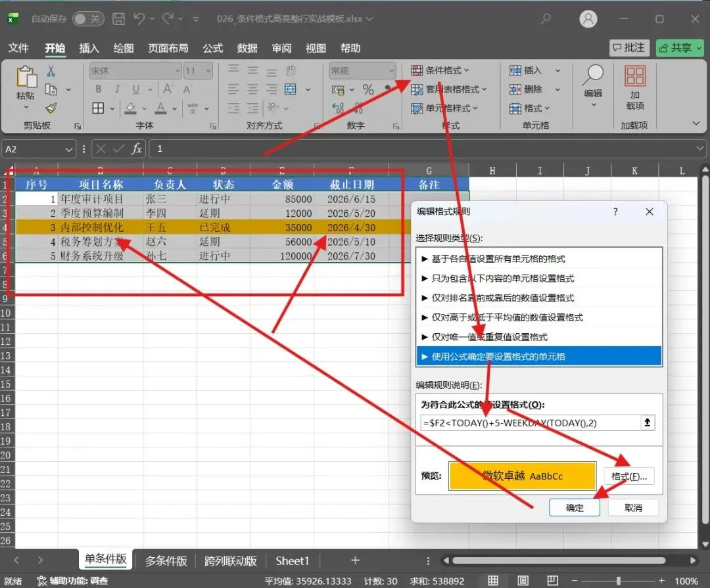
Task: Open the Conditional Formatting (条件格式) dropdown
Action: [x=440, y=70]
